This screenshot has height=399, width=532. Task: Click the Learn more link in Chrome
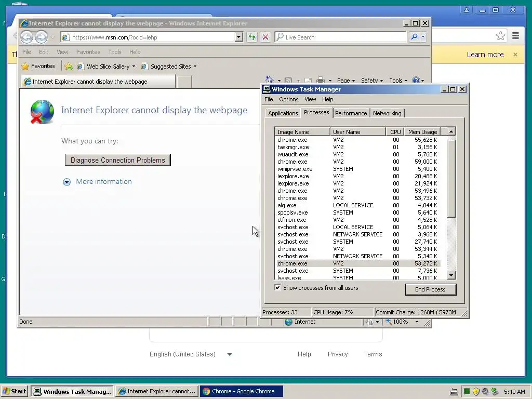pos(485,55)
